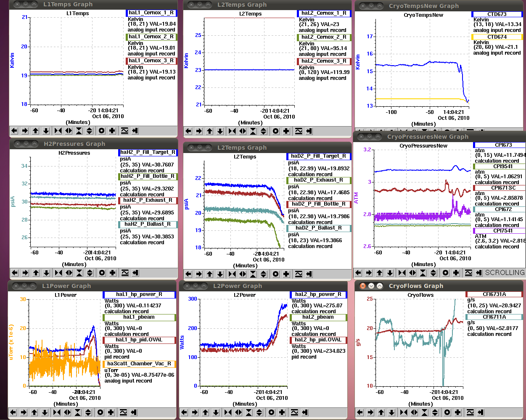Click the L1Power Graph window title bar
Screen dimensions: 526x420
point(92,286)
